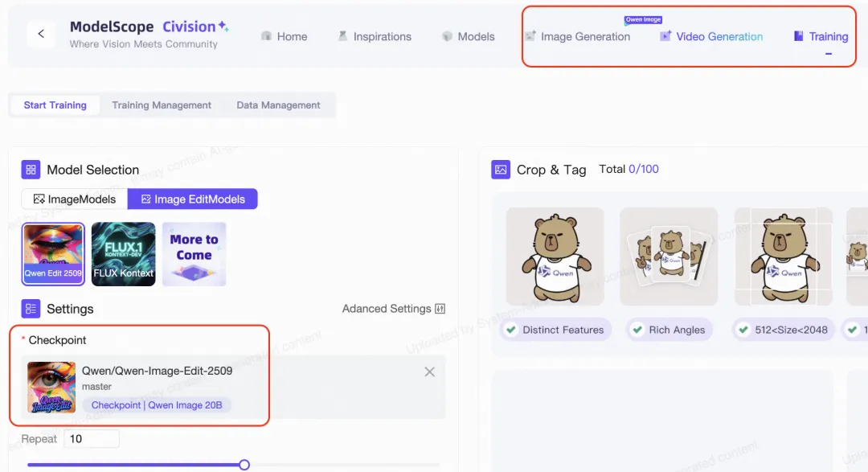Open the Training navigation item
Image resolution: width=868 pixels, height=472 pixels.
[821, 36]
